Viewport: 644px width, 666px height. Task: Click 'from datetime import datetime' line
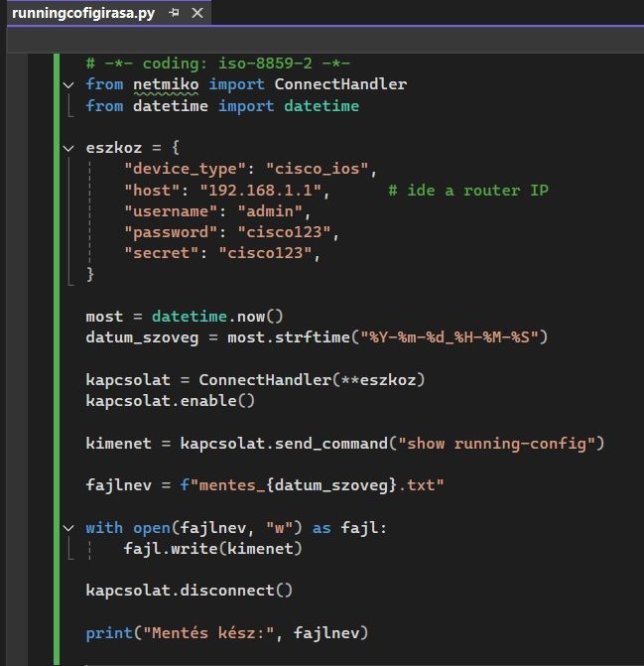pyautogui.click(x=222, y=106)
